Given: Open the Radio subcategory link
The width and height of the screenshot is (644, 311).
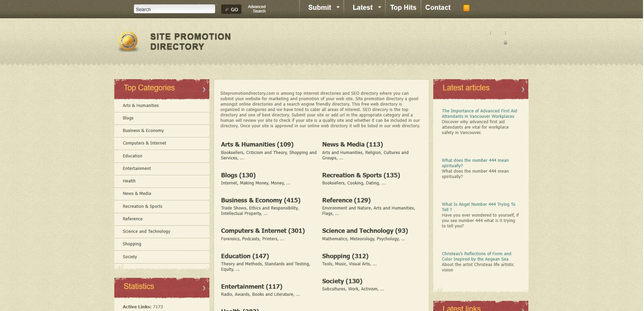Looking at the screenshot, I should 227,294.
